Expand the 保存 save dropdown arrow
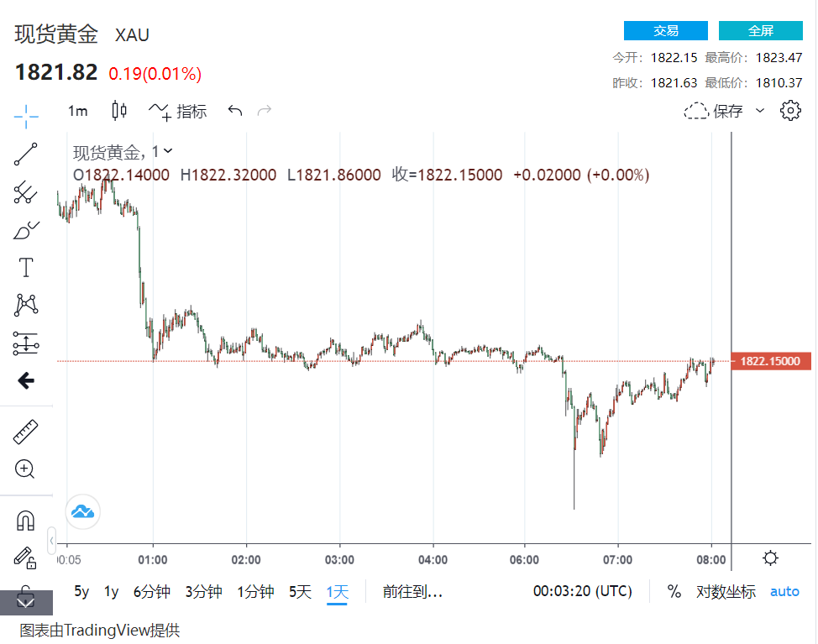The height and width of the screenshot is (644, 818). [760, 111]
